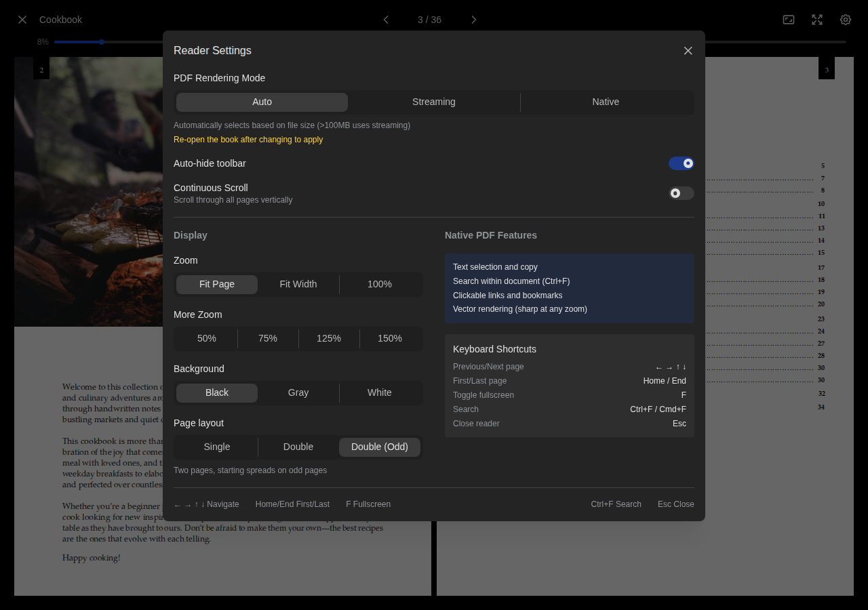This screenshot has width=868, height=610.
Task: Switch rendering mode to Streaming
Action: pyautogui.click(x=434, y=102)
